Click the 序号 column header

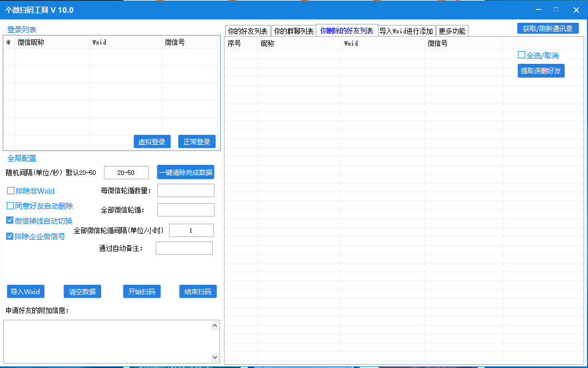(242, 43)
